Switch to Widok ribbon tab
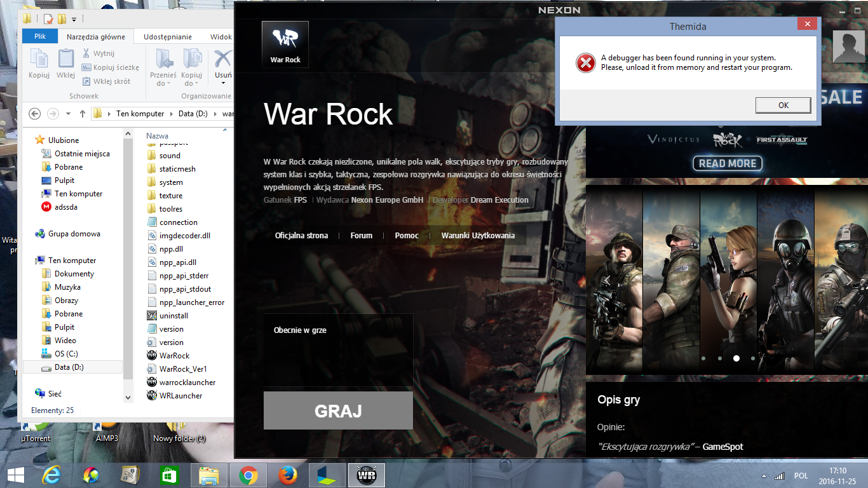This screenshot has height=488, width=868. [x=220, y=37]
